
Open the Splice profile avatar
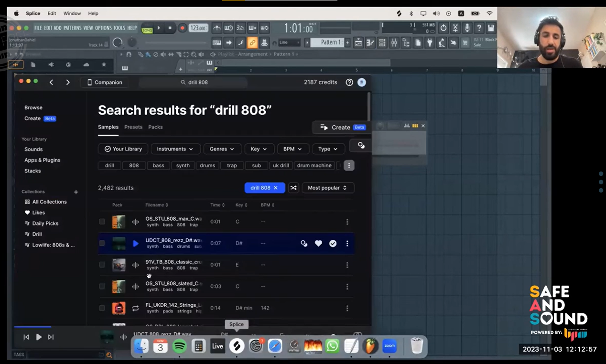[362, 82]
